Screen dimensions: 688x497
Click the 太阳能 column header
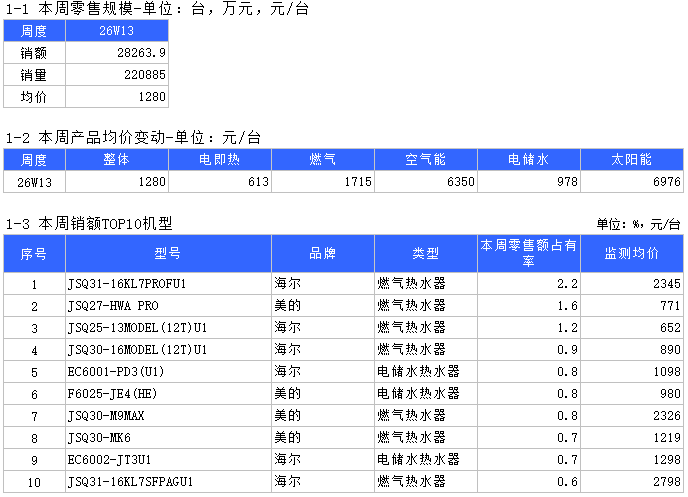point(632,159)
